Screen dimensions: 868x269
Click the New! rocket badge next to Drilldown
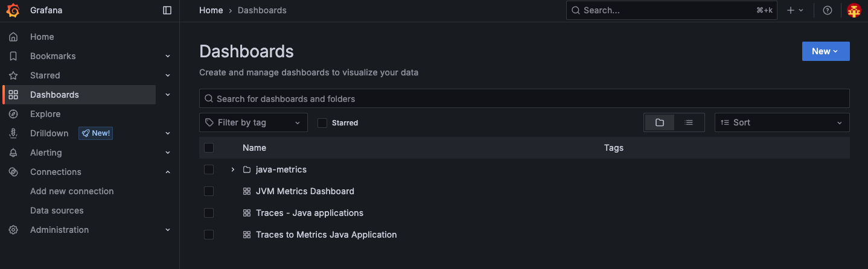tap(95, 133)
